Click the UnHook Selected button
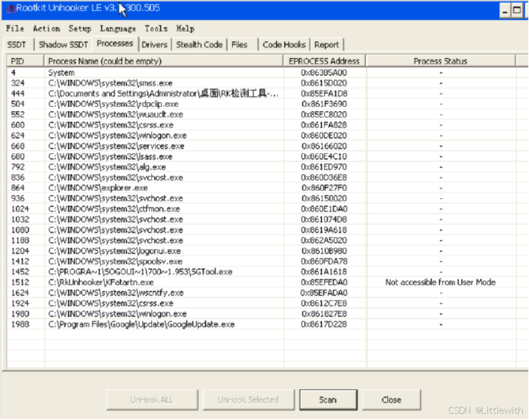This screenshot has width=529, height=420. tap(248, 400)
